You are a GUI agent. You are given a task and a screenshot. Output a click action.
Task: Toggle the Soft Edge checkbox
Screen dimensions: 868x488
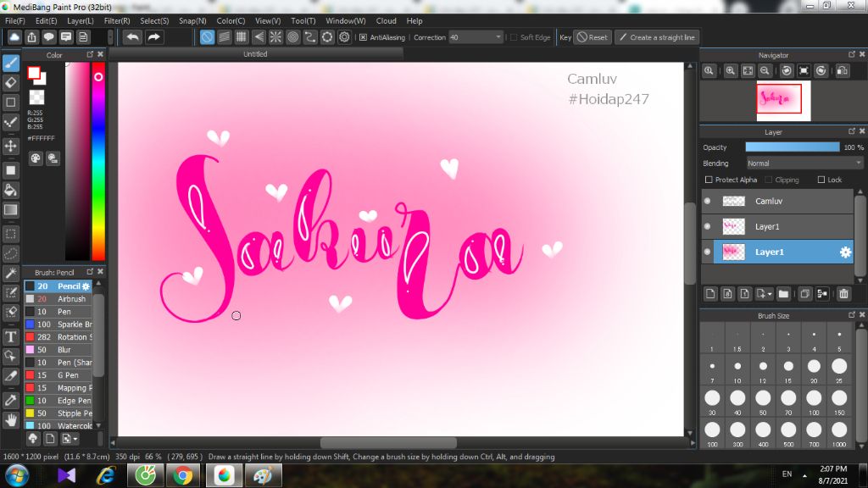(x=514, y=37)
